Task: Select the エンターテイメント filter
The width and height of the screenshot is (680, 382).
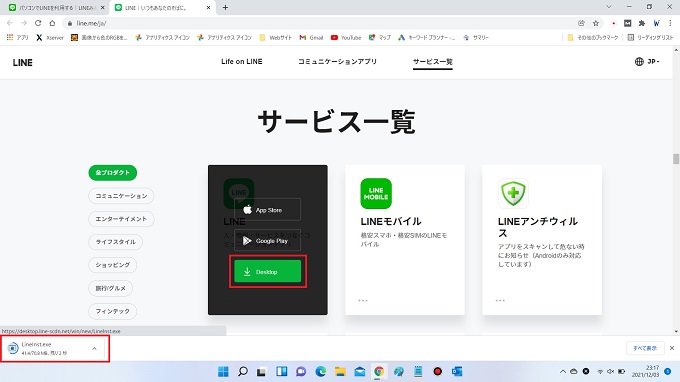Action: [121, 219]
